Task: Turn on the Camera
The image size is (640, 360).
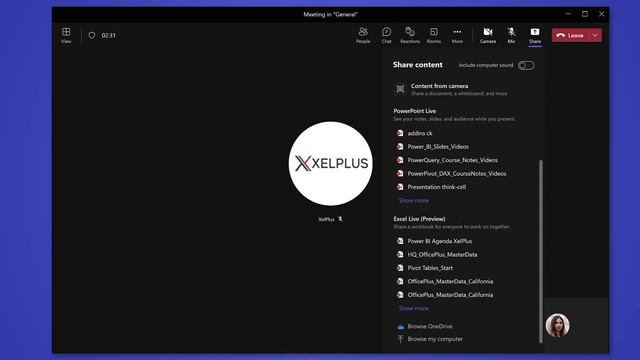Action: pyautogui.click(x=488, y=35)
